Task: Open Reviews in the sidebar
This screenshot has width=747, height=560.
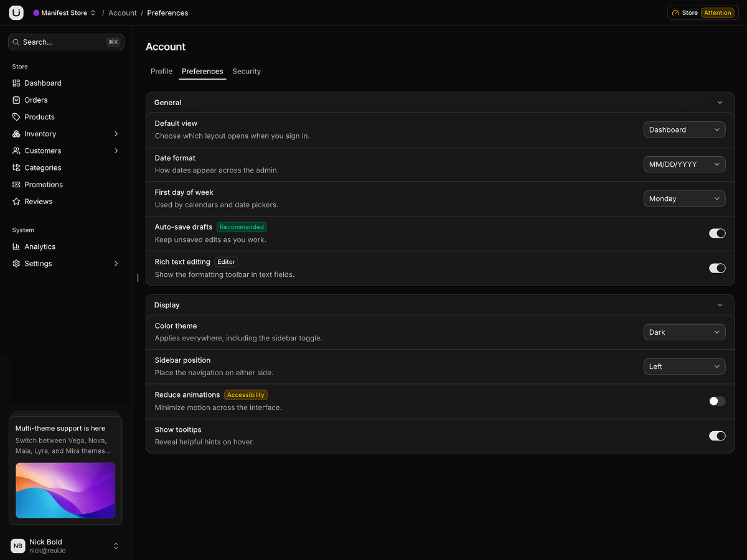Action: (x=66, y=201)
